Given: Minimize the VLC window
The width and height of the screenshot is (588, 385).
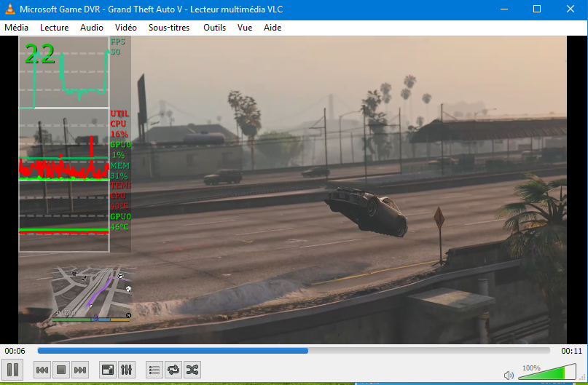Looking at the screenshot, I should click(x=504, y=9).
